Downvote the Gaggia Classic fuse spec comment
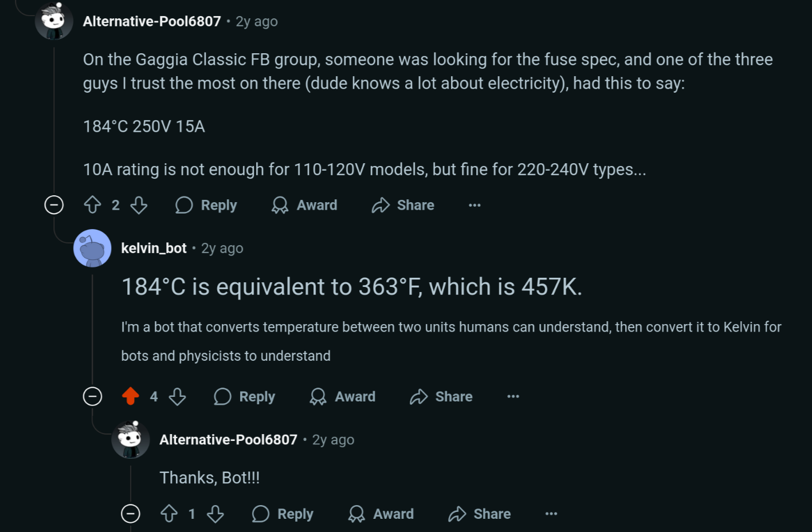Screen dimensions: 812x532 [139, 205]
